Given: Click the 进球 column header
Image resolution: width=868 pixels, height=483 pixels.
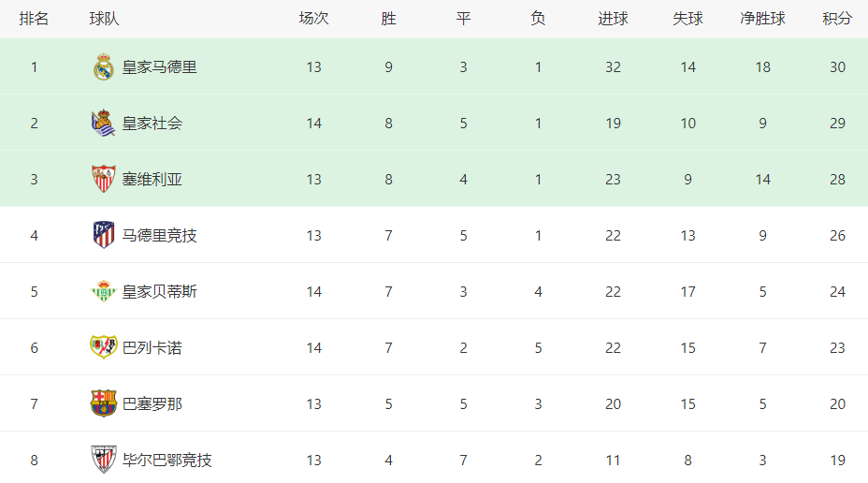Looking at the screenshot, I should coord(613,19).
